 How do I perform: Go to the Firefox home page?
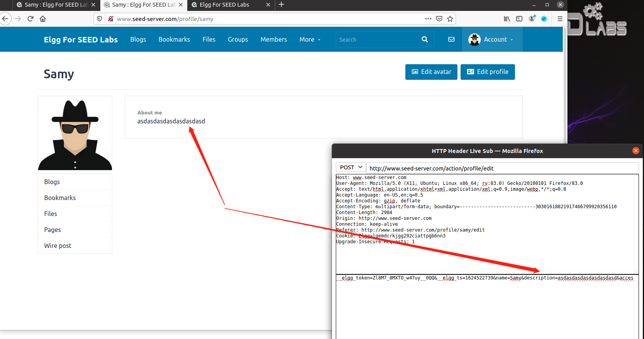tap(43, 19)
